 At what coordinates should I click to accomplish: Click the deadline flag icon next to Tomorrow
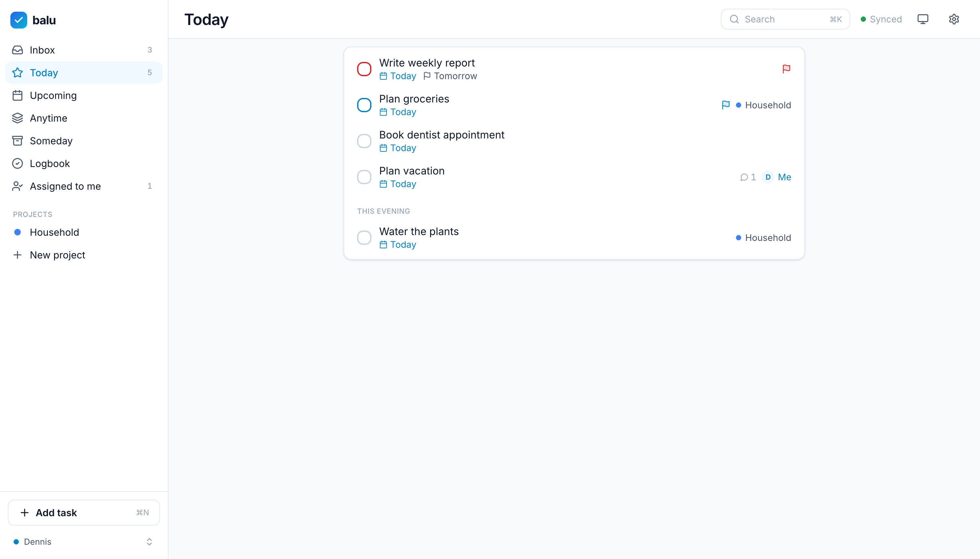click(427, 76)
